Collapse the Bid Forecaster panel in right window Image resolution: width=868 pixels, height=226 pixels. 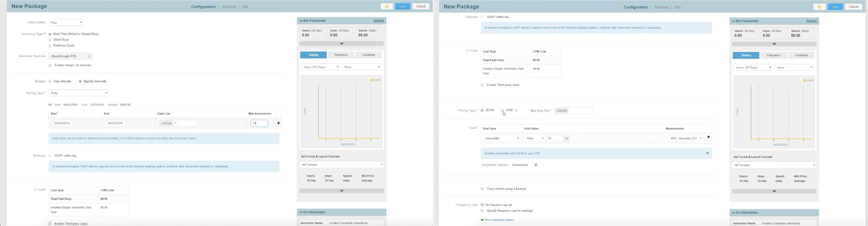click(x=733, y=21)
